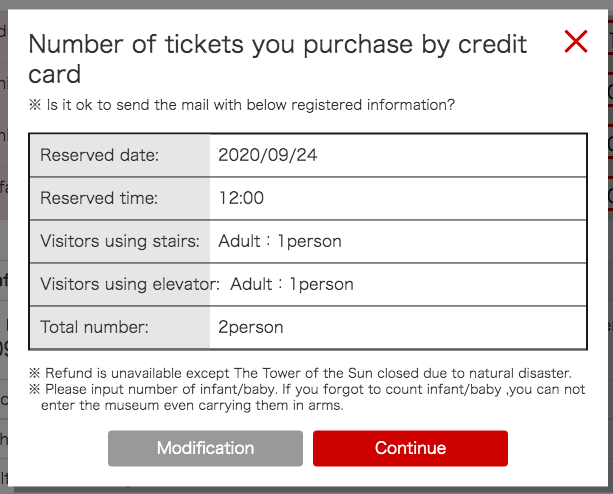
Task: Click the ※ mark before the Refund notice
Action: [34, 373]
